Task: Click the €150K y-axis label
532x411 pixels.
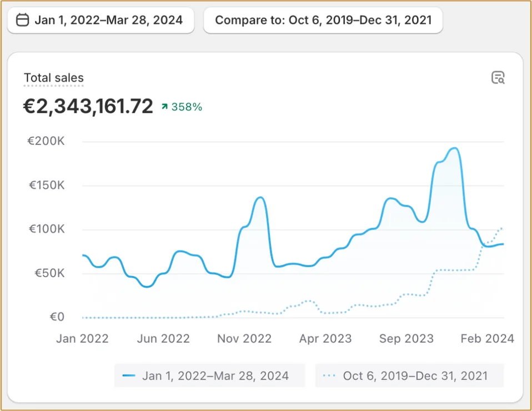Action: (x=47, y=186)
